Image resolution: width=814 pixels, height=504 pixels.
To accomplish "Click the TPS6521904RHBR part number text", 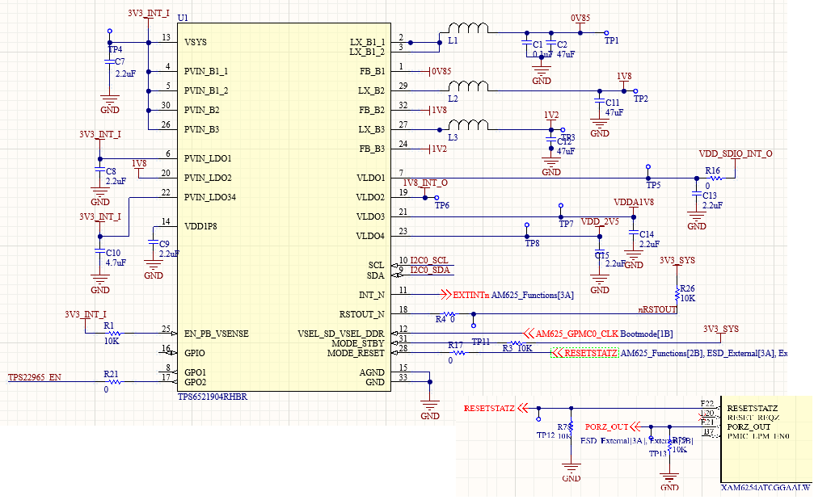I will pos(213,397).
